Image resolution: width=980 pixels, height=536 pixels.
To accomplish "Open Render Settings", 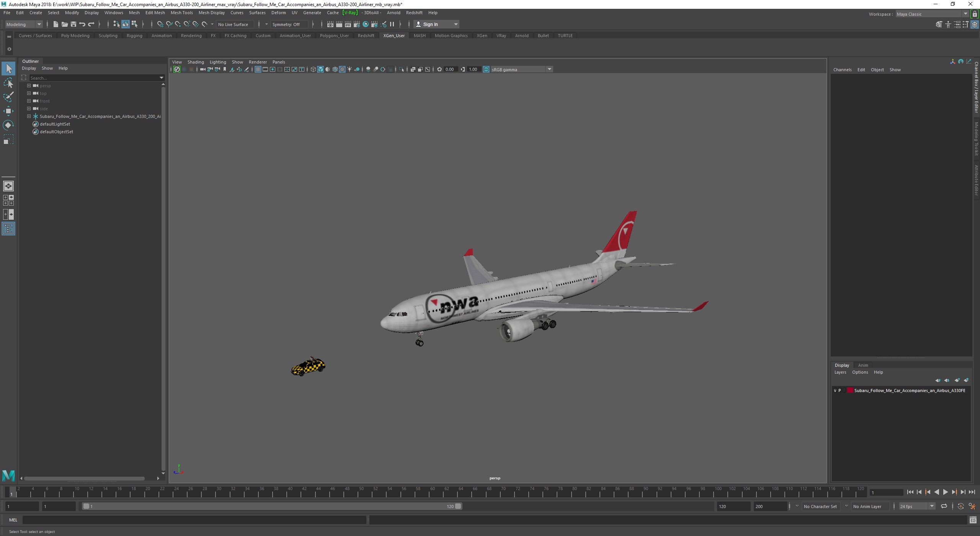I will pos(356,24).
